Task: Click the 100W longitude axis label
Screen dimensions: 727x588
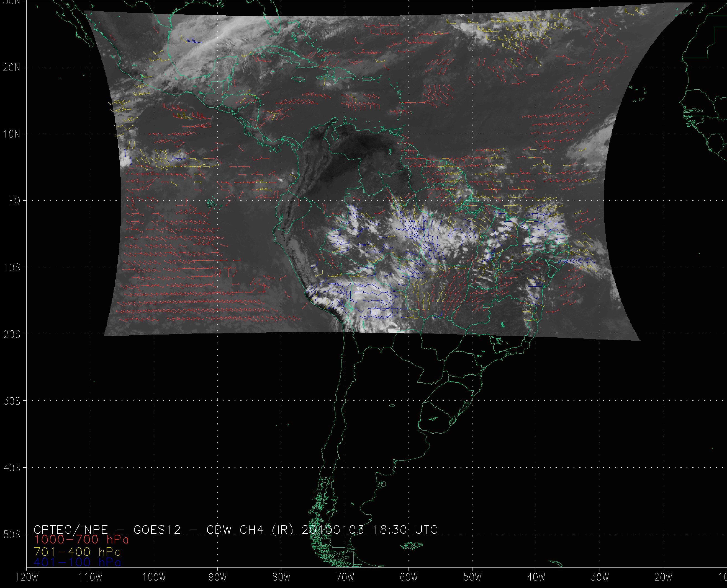Action: (x=154, y=577)
